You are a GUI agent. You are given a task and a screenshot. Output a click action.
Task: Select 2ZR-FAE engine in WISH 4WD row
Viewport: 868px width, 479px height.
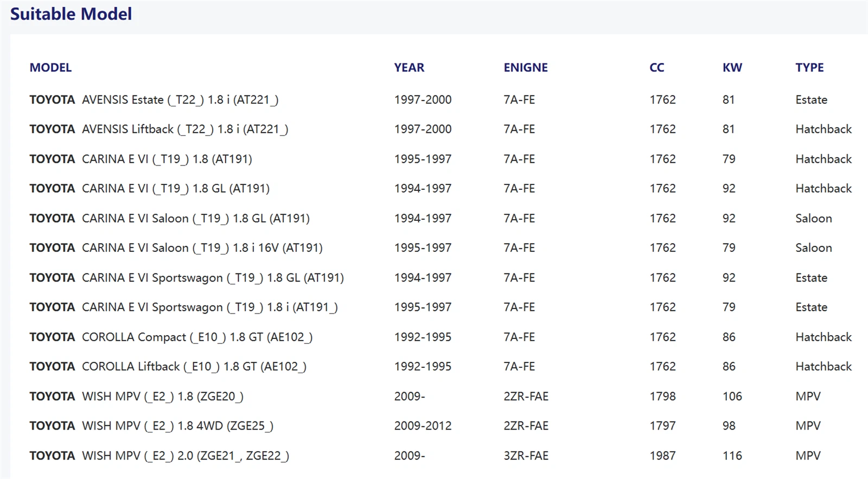pyautogui.click(x=526, y=426)
